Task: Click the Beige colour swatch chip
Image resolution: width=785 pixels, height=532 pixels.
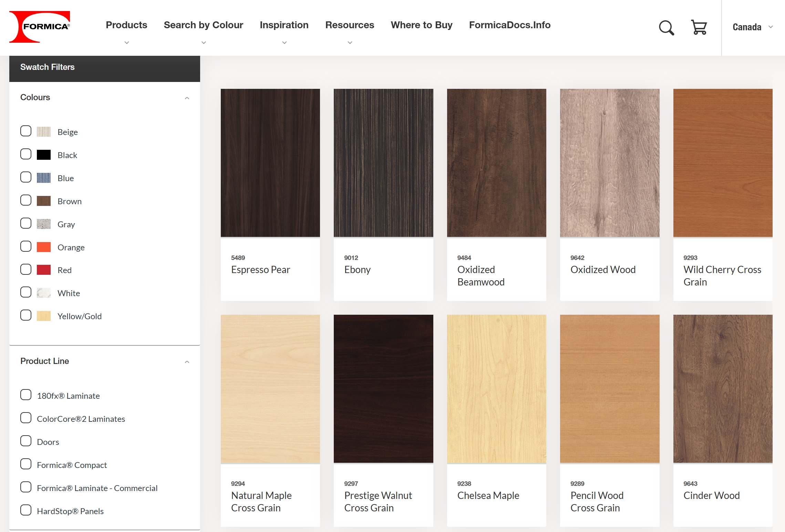Action: tap(44, 132)
